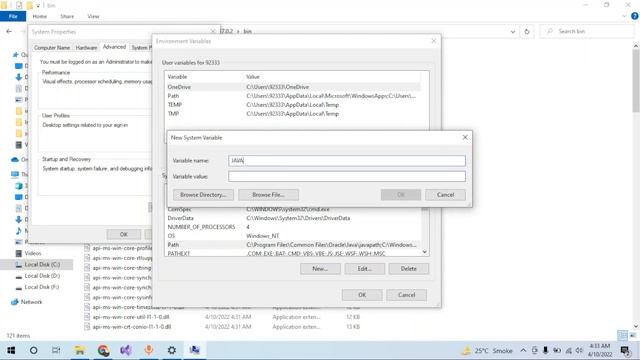Screen dimensions: 640x360
Task: Select Local Disk (D:) in navigation pane
Action: coord(42,276)
